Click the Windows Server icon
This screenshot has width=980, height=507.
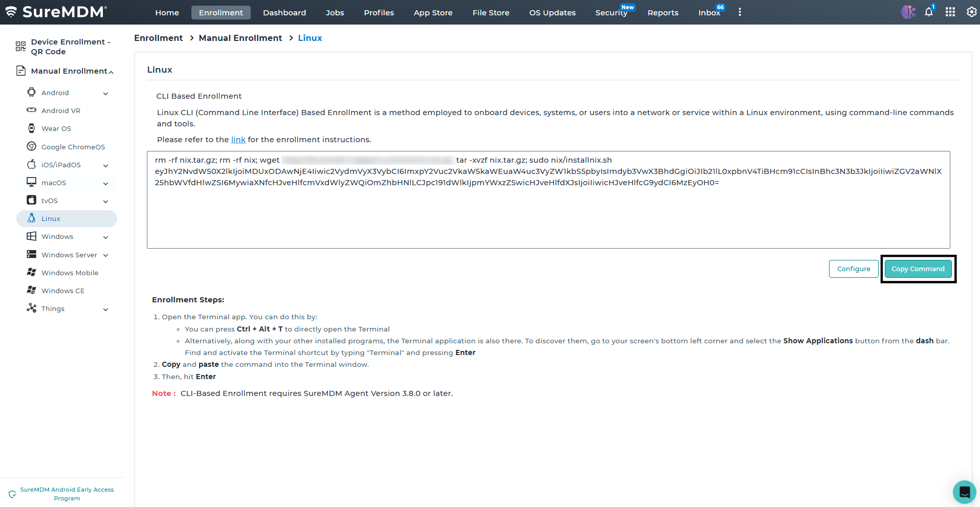click(32, 254)
